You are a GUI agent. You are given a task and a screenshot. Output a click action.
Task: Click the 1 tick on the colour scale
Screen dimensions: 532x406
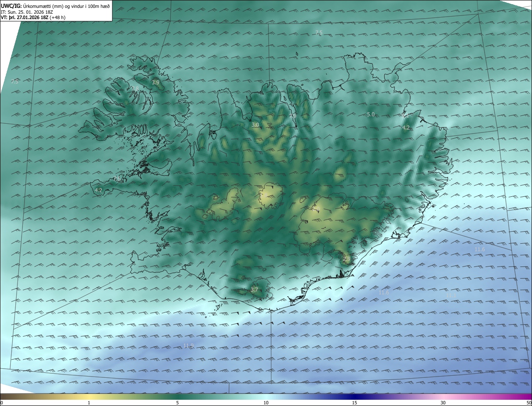[89, 403]
